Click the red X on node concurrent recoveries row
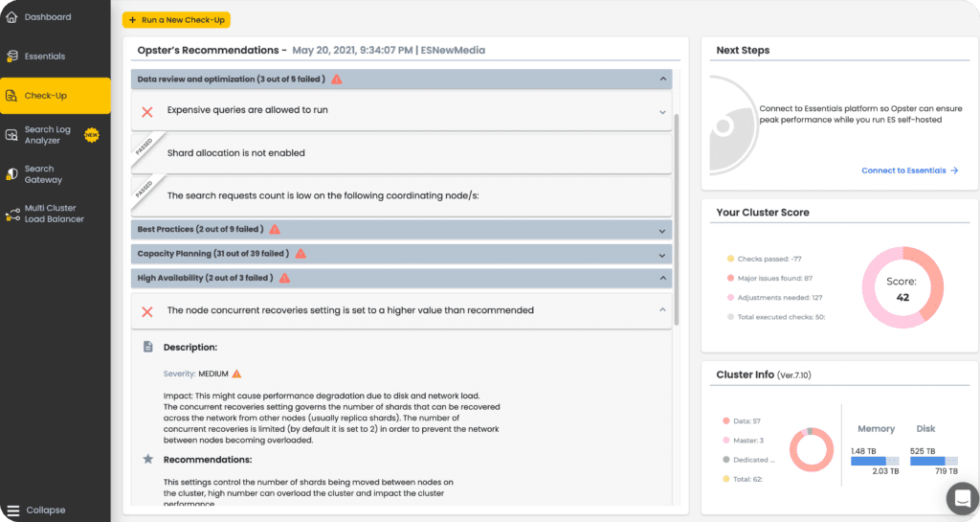The image size is (980, 522). click(147, 311)
